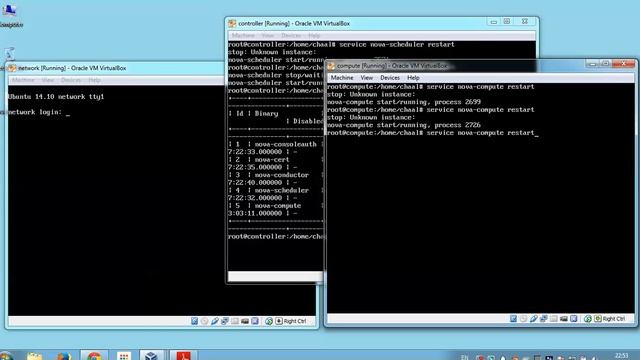Click the 22:53 taskbar clock
This screenshot has width=640, height=360.
click(x=621, y=356)
